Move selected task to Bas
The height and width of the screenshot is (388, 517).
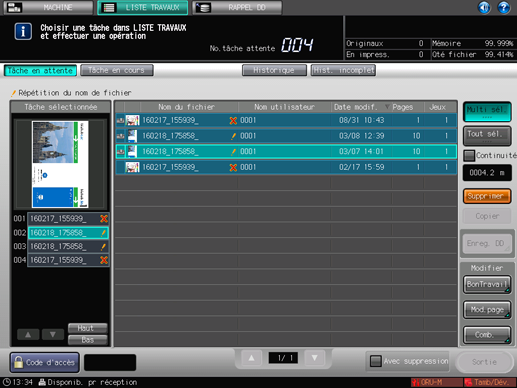click(88, 340)
